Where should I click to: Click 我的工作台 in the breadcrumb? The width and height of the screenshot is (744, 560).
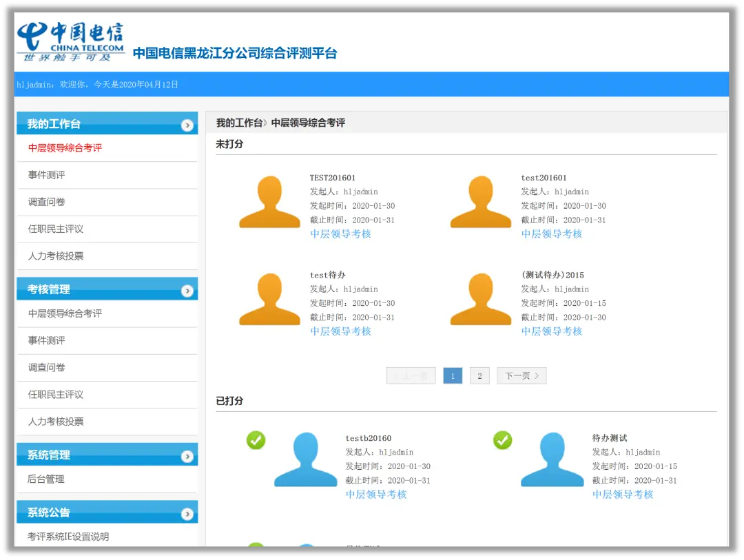pos(240,123)
